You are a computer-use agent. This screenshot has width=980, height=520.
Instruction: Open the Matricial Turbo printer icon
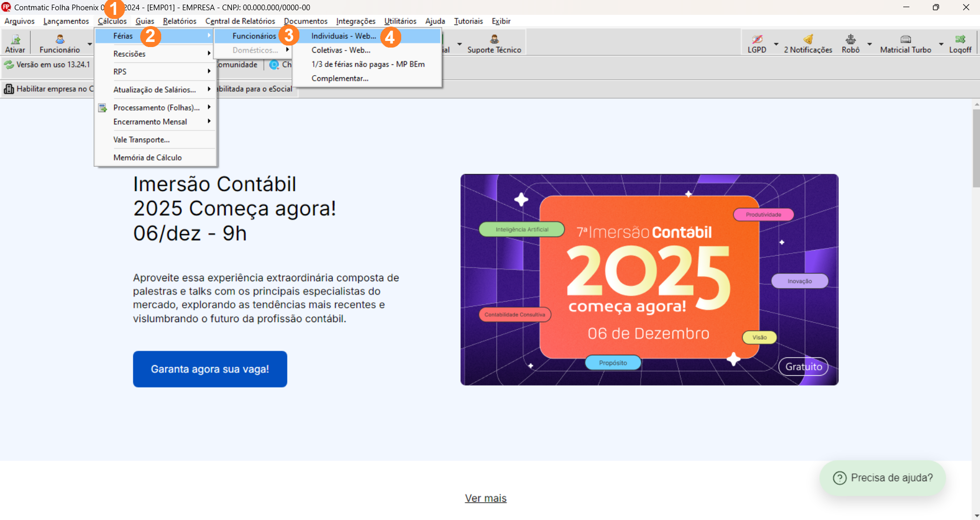tap(906, 39)
